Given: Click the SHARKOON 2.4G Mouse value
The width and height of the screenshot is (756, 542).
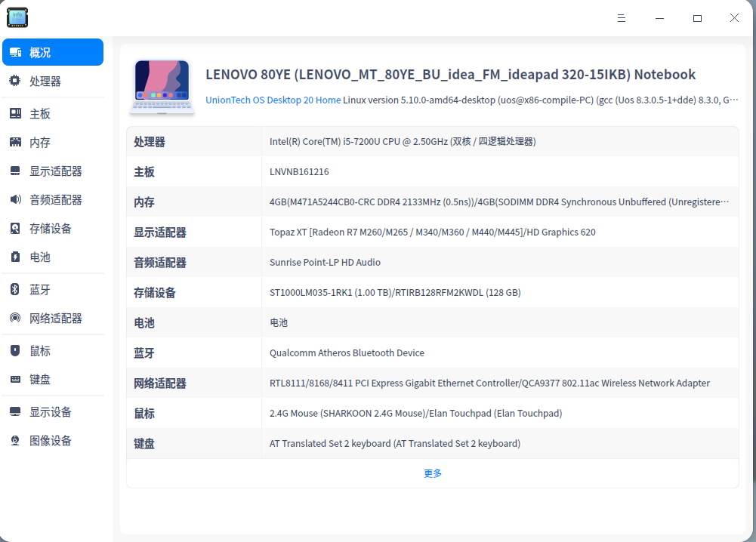Looking at the screenshot, I should pyautogui.click(x=416, y=414).
